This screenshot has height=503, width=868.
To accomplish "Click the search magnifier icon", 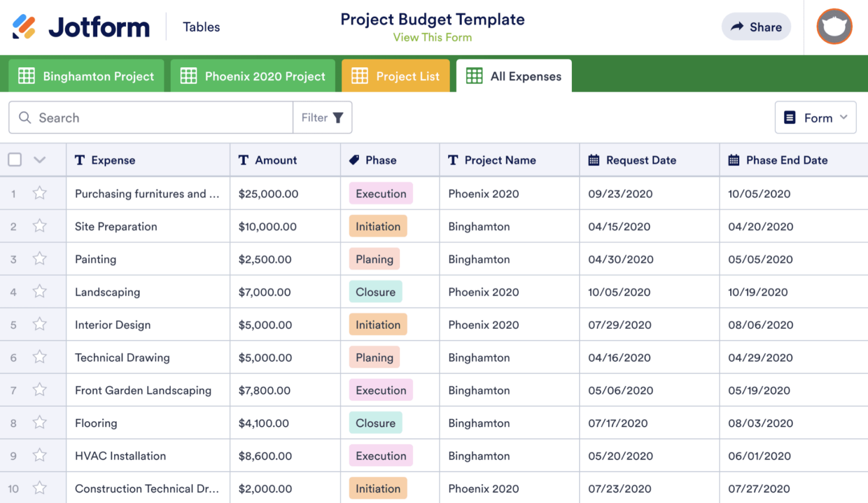I will point(25,118).
